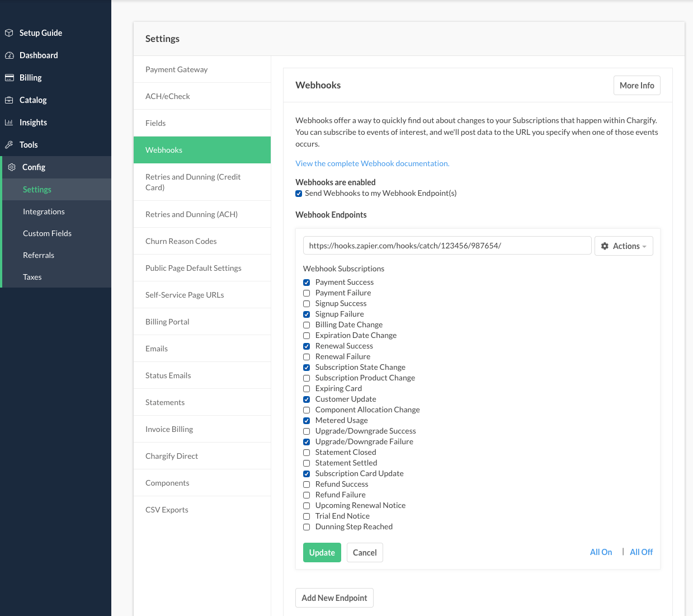This screenshot has width=693, height=616.
Task: Open Taxes under Config
Action: (x=32, y=277)
